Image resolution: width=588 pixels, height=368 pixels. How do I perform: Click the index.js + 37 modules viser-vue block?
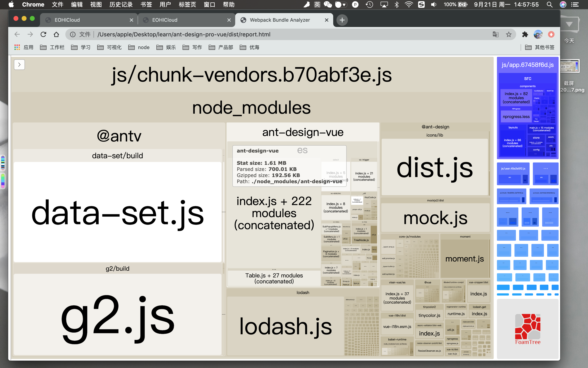[397, 298]
